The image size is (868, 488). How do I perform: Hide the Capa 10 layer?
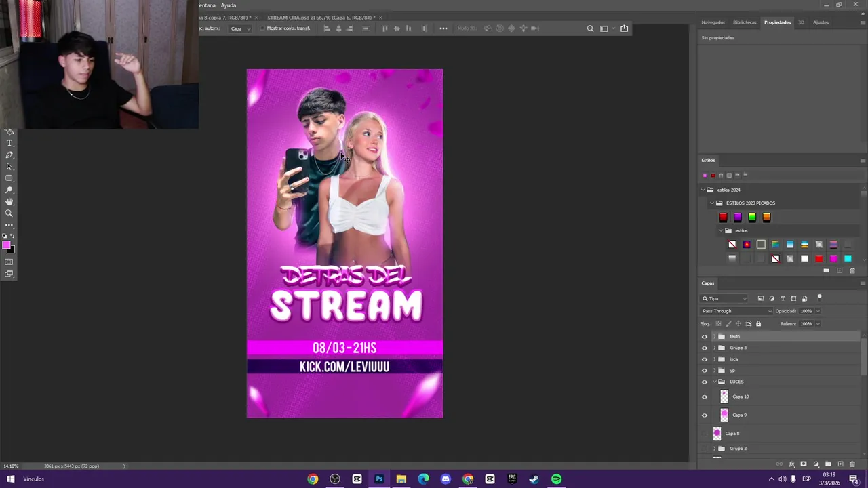pos(704,397)
